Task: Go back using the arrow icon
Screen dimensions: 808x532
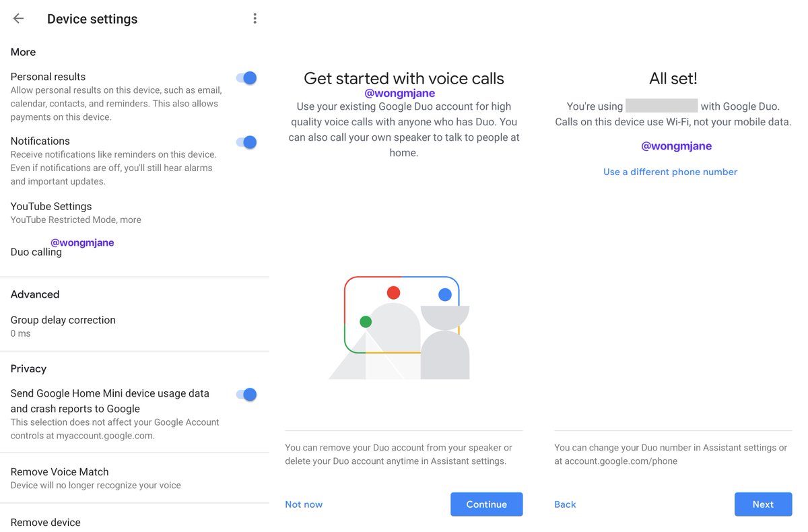Action: coord(18,19)
